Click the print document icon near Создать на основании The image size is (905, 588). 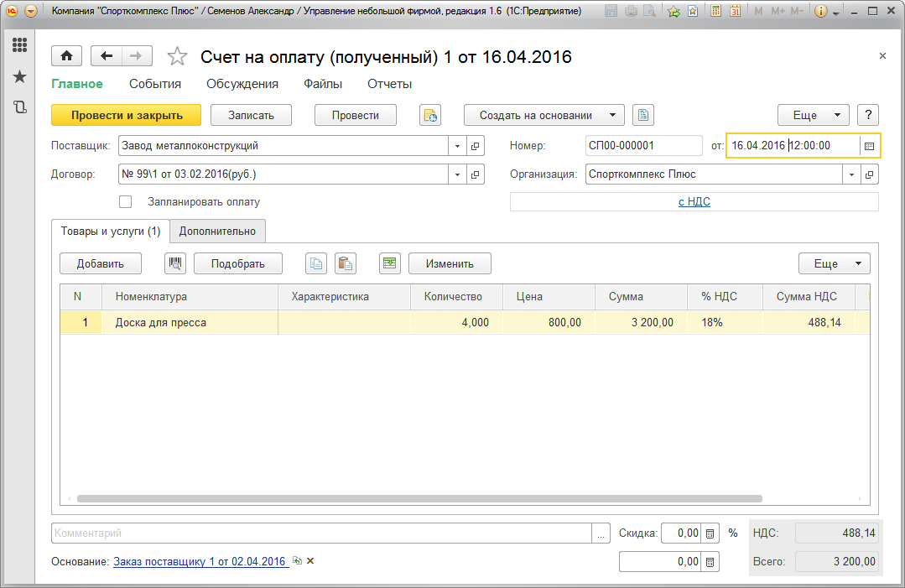[642, 116]
